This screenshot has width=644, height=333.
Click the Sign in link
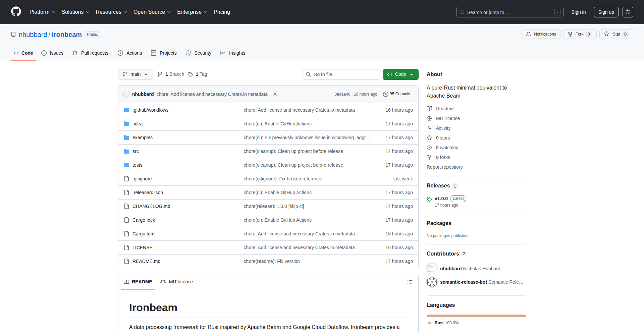tap(579, 12)
